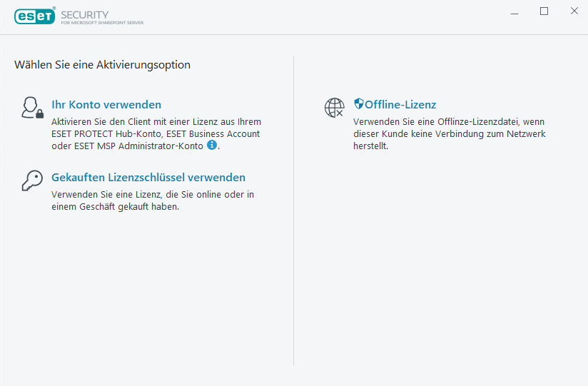Maximize the ESET window
The height and width of the screenshot is (386, 588).
[x=544, y=11]
